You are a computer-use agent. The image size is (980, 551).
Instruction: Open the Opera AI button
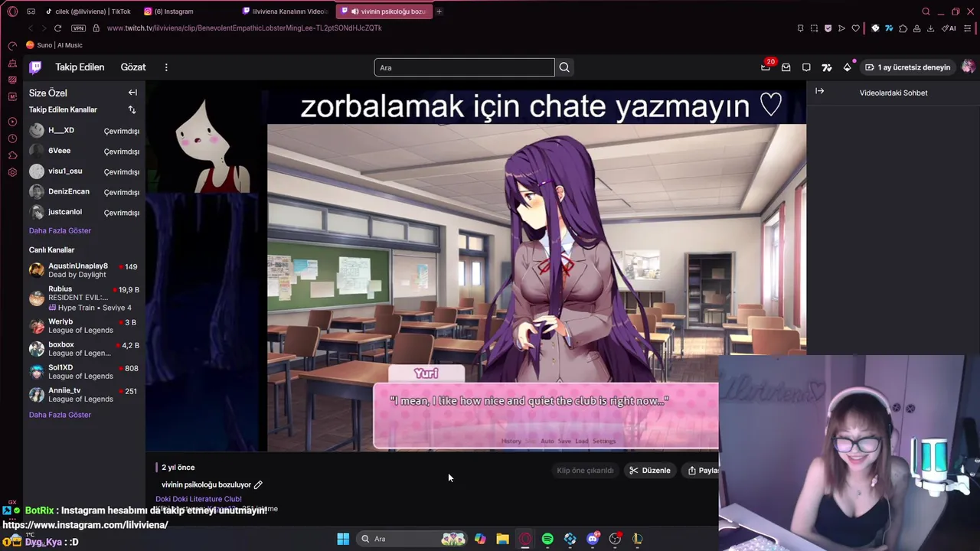coord(949,28)
